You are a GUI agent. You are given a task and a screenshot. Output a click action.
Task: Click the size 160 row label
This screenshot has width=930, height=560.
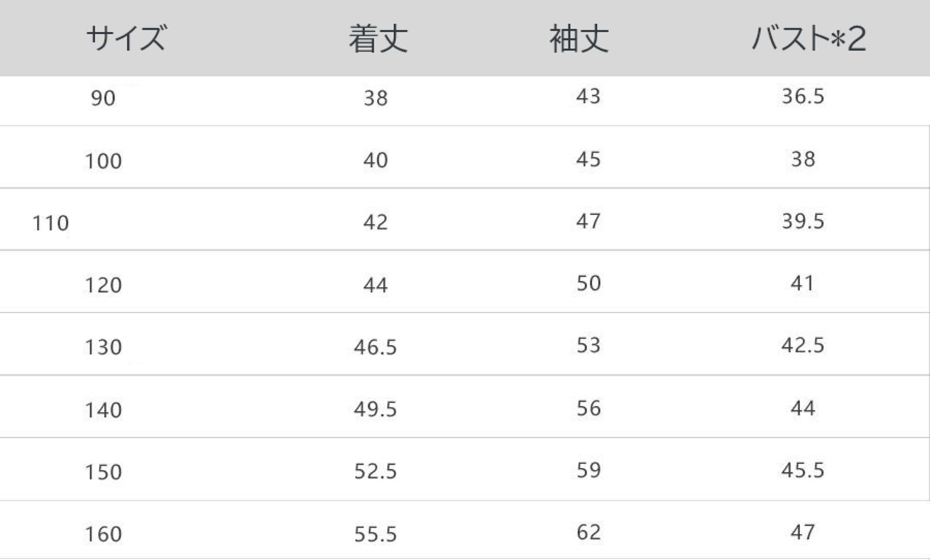point(103,535)
